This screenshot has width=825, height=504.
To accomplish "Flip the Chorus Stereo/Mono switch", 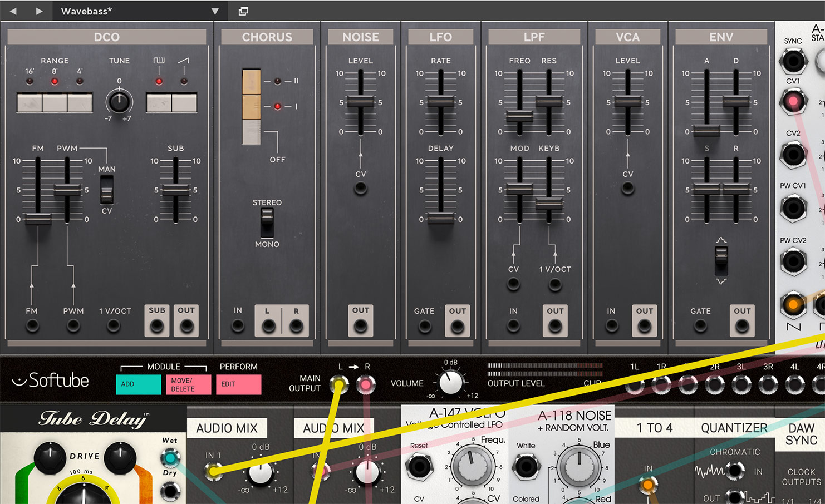I will pyautogui.click(x=267, y=222).
